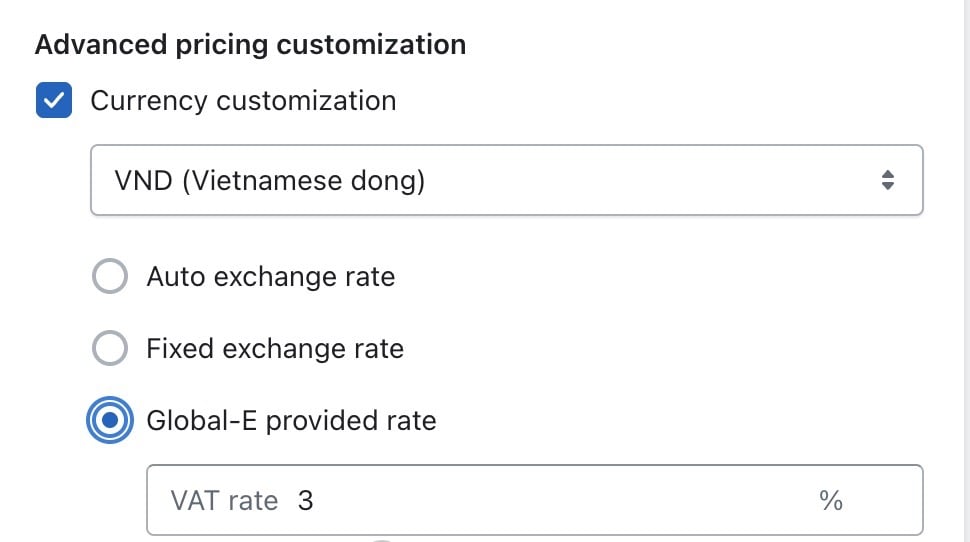Click the Currency customization label text
This screenshot has height=542, width=970.
(x=243, y=101)
